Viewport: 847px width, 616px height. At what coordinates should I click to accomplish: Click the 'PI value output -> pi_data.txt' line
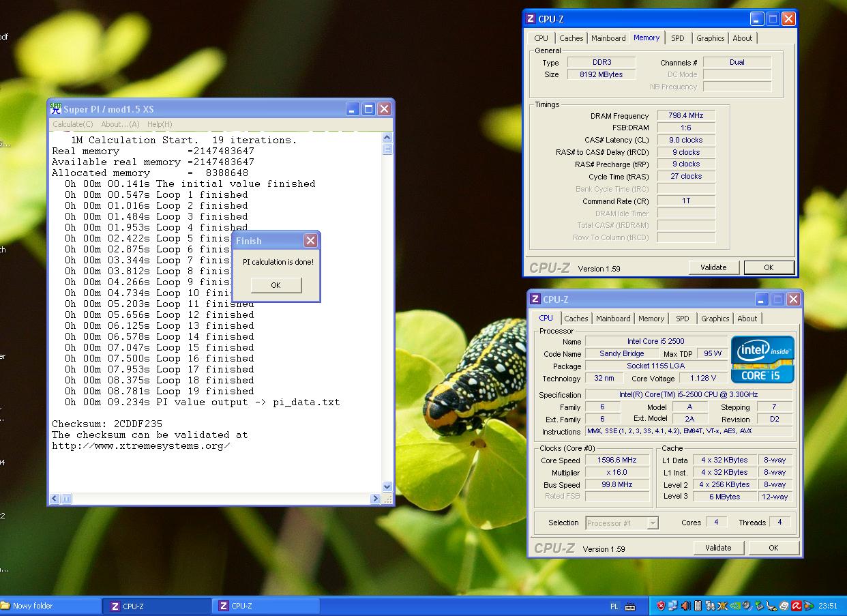(x=202, y=402)
